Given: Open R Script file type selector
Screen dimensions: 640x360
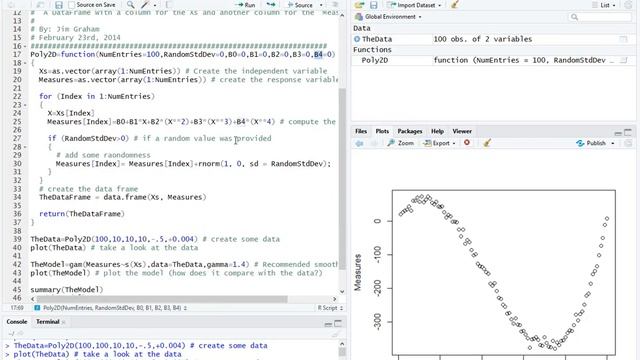Looking at the screenshot, I should pyautogui.click(x=330, y=308).
